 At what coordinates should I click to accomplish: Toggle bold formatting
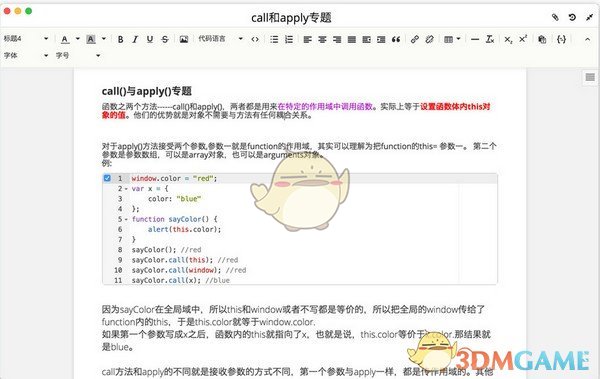[x=121, y=39]
